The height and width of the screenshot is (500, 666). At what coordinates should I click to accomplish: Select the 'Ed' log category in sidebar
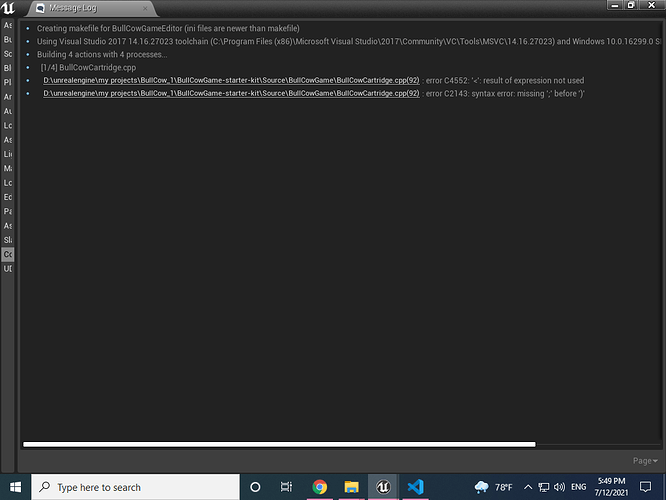8,197
